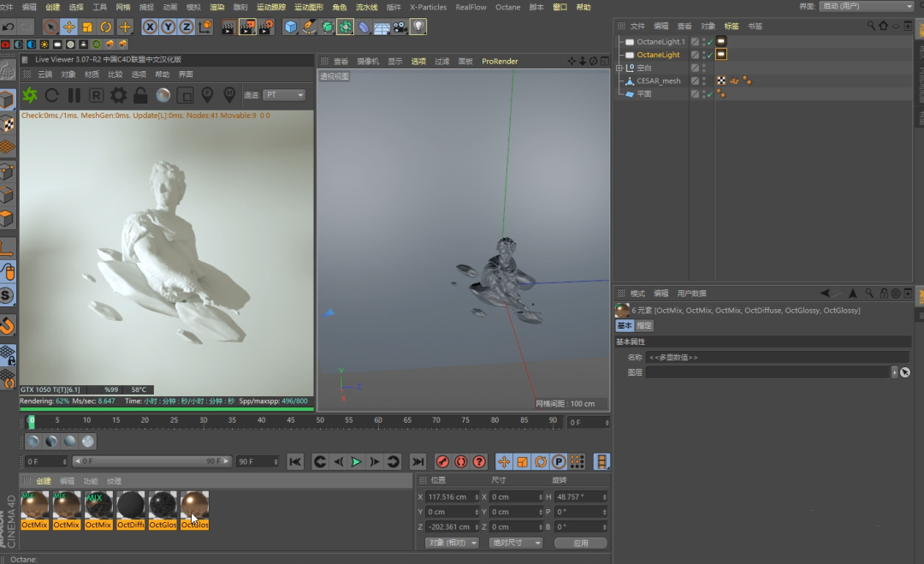Viewport: 924px width, 564px height.
Task: Click the stepper on position X field
Action: tap(477, 496)
